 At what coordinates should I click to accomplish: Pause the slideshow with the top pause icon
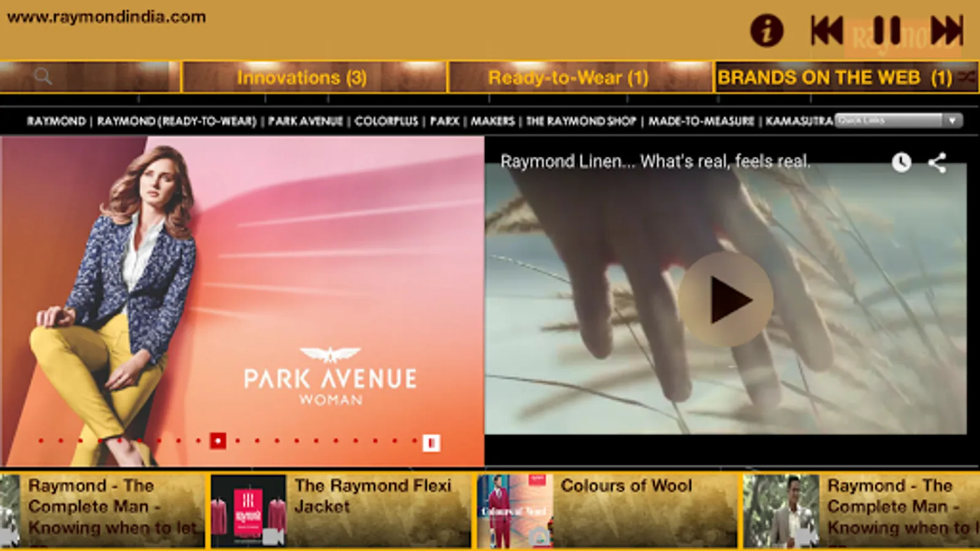click(886, 30)
